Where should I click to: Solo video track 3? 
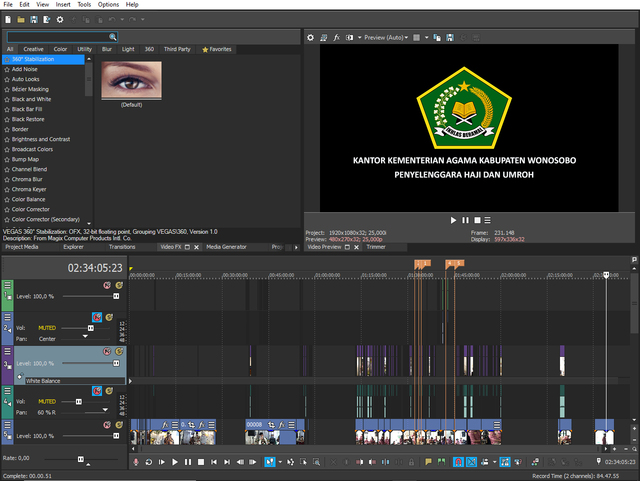click(x=119, y=351)
